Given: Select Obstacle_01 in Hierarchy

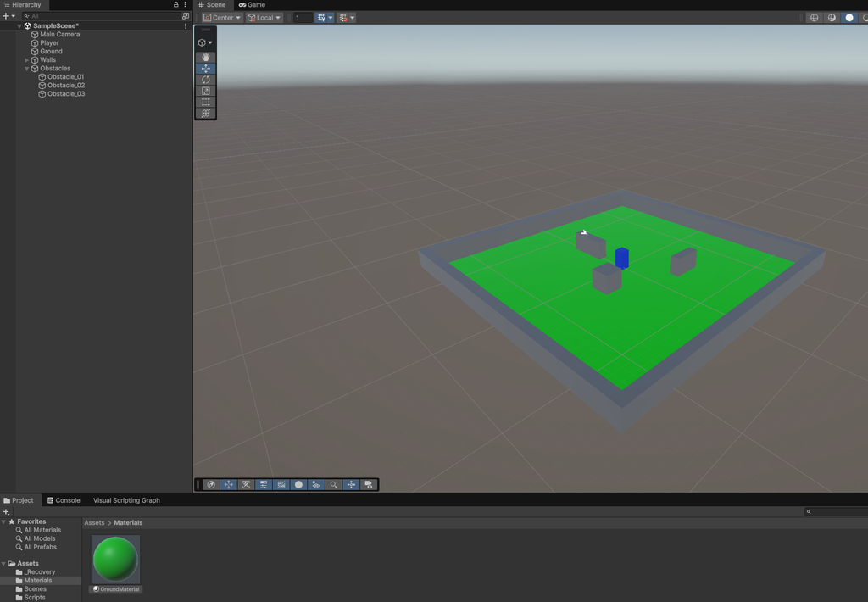Looking at the screenshot, I should click(x=65, y=77).
